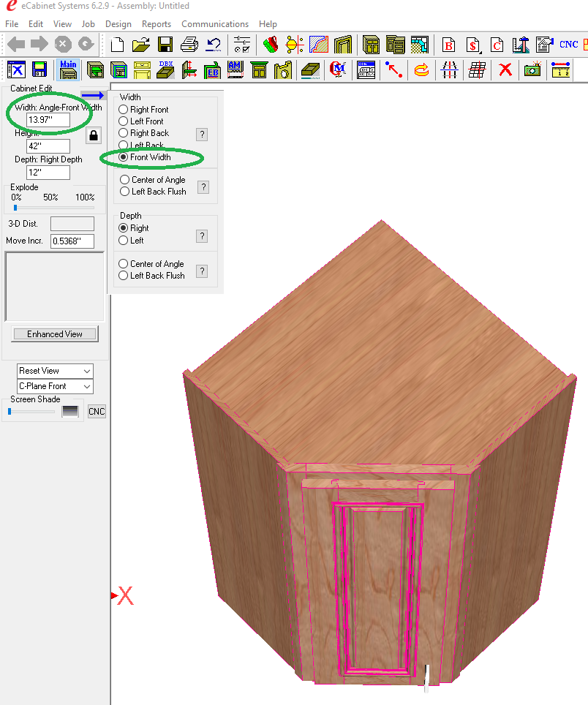Image resolution: width=588 pixels, height=705 pixels.
Task: Click the Print icon in toolbar
Action: click(x=189, y=45)
